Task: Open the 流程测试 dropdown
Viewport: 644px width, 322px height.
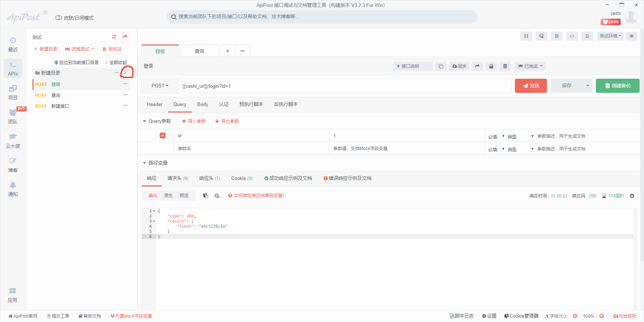Action: coord(80,49)
